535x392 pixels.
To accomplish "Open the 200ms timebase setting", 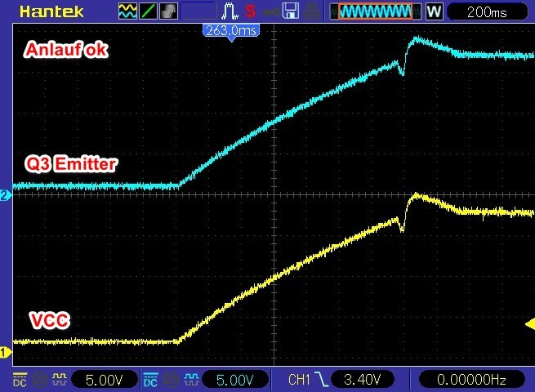I will 488,12.
